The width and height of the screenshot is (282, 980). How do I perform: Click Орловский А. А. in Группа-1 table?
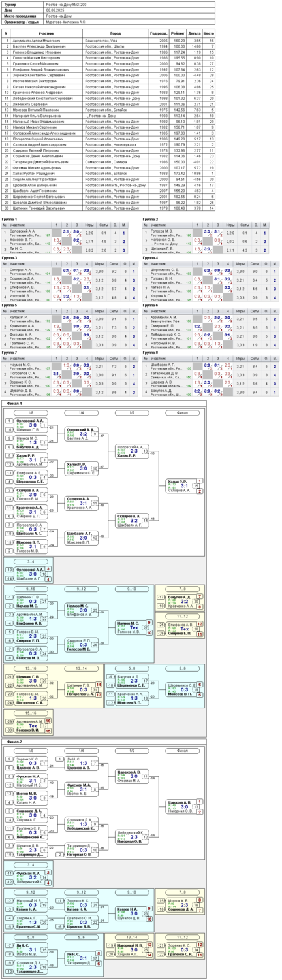click(x=20, y=231)
